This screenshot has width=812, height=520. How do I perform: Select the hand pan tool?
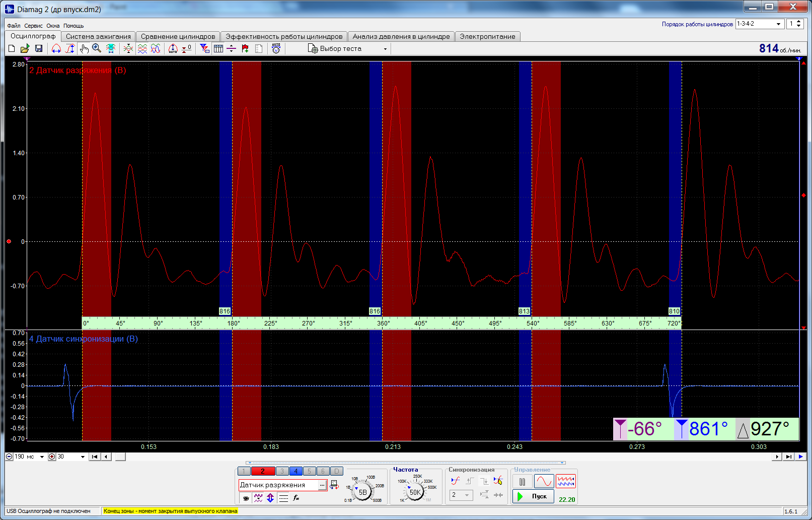pos(84,48)
